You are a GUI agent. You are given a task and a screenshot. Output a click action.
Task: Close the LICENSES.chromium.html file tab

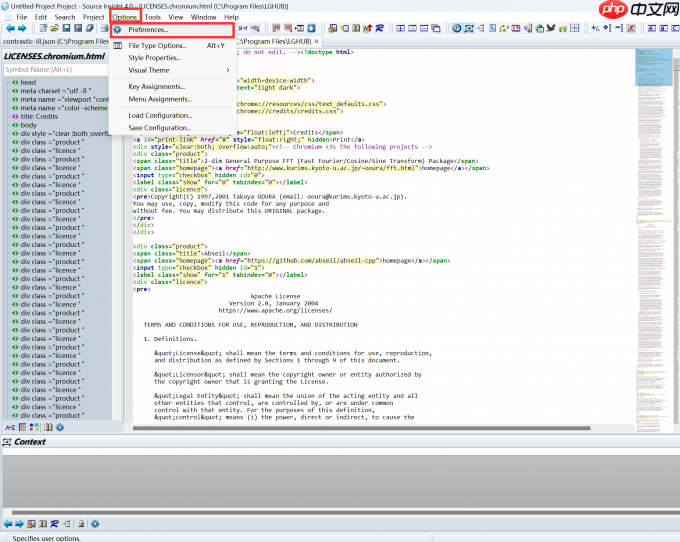coord(317,41)
